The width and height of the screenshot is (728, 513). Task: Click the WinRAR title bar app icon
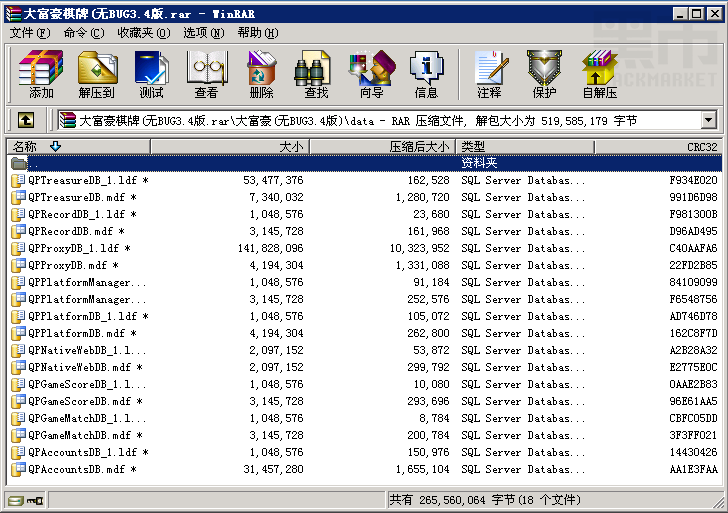pyautogui.click(x=13, y=14)
